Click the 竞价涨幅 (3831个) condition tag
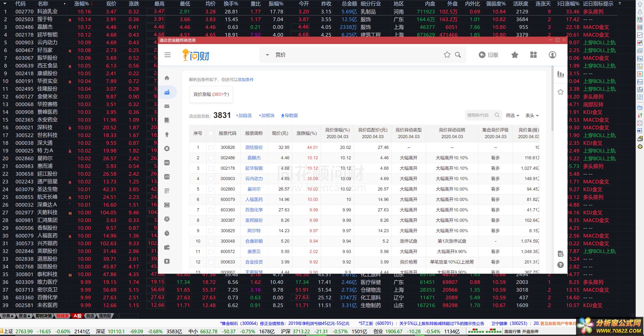The height and width of the screenshot is (336, 644). click(211, 94)
